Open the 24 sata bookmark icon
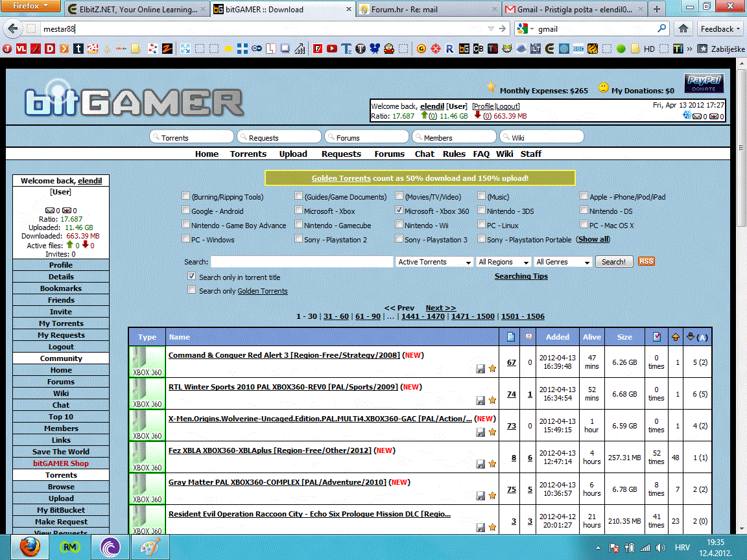The image size is (747, 560). pyautogui.click(x=93, y=49)
